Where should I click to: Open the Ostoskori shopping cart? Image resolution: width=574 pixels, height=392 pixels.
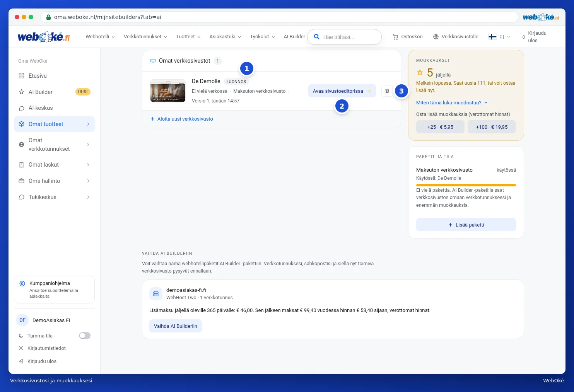coord(408,37)
